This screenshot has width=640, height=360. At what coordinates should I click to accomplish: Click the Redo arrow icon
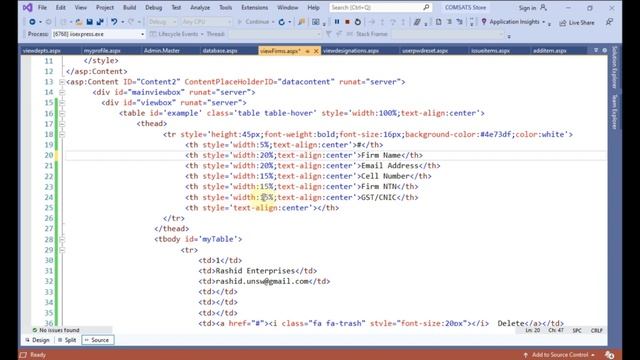(x=131, y=22)
